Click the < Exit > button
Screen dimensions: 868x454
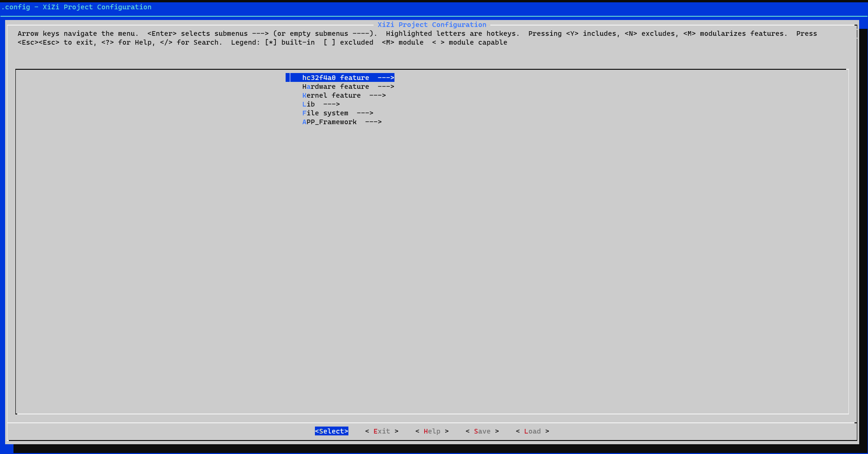click(382, 431)
